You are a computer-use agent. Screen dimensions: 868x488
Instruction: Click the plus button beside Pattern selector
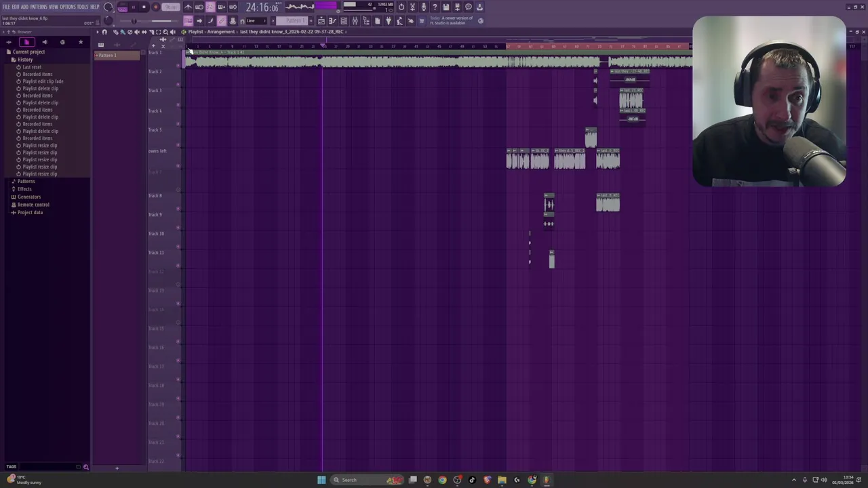coord(311,21)
